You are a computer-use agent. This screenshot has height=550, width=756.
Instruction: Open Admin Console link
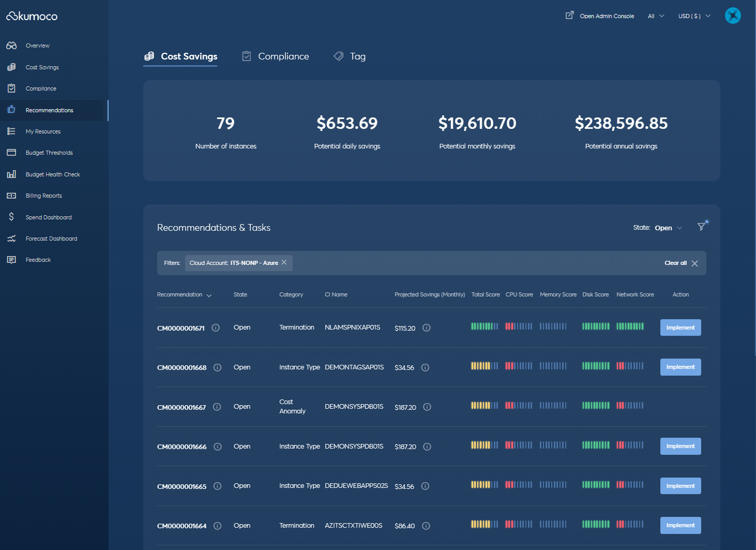coord(607,16)
